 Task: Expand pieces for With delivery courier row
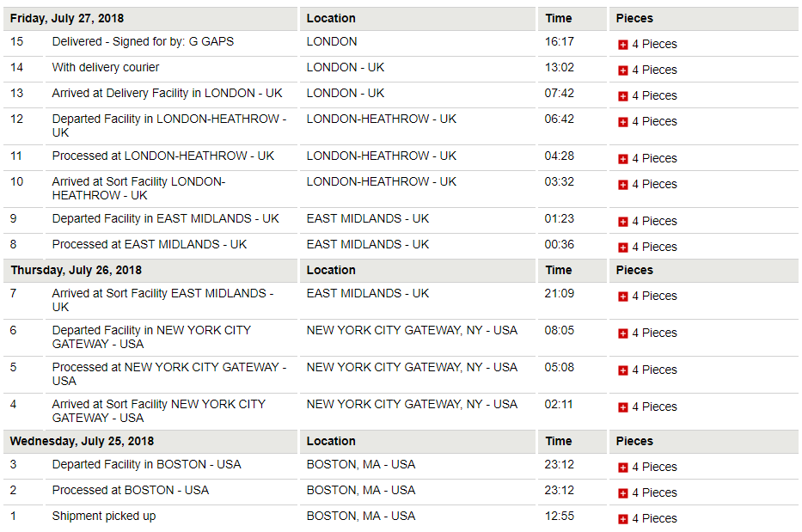coord(622,70)
